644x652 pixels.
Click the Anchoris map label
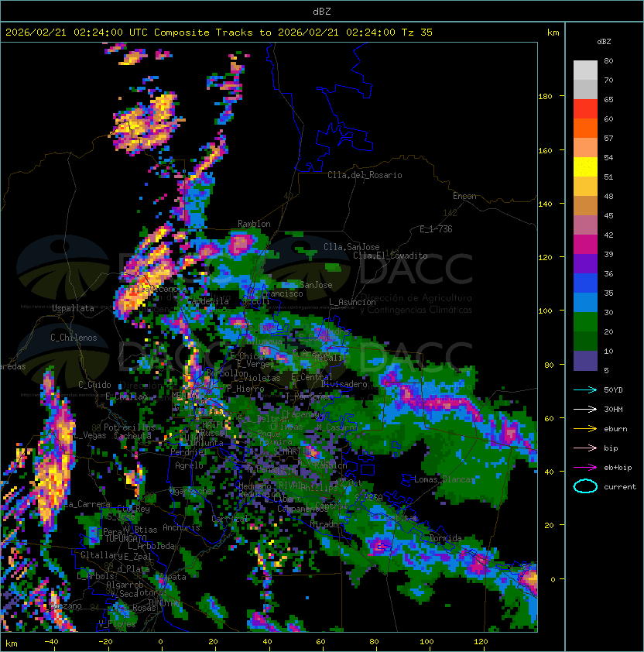(181, 527)
